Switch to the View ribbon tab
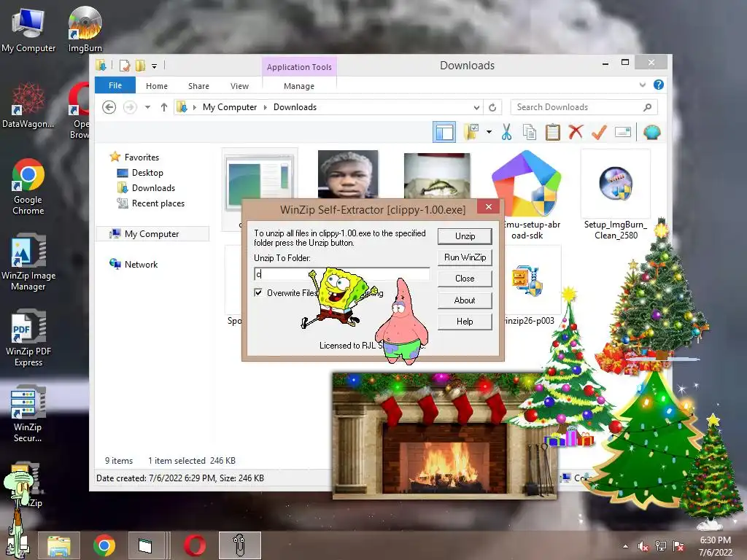 239,86
